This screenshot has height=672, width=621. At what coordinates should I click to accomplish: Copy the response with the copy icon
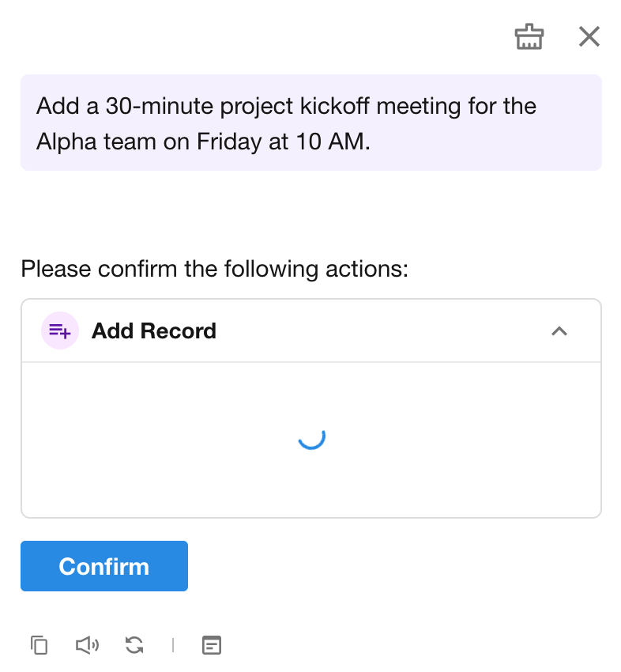(39, 645)
